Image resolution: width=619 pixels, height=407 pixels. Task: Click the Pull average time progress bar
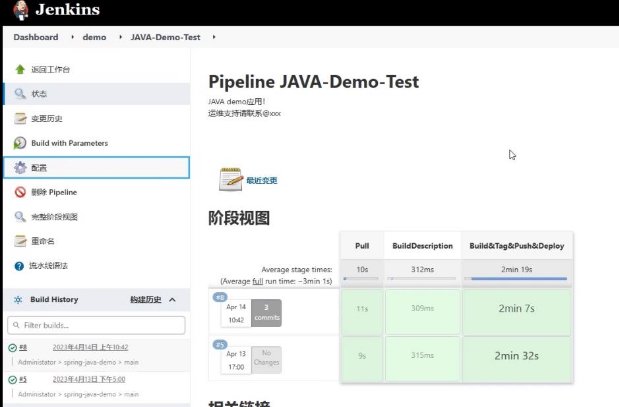pos(361,279)
